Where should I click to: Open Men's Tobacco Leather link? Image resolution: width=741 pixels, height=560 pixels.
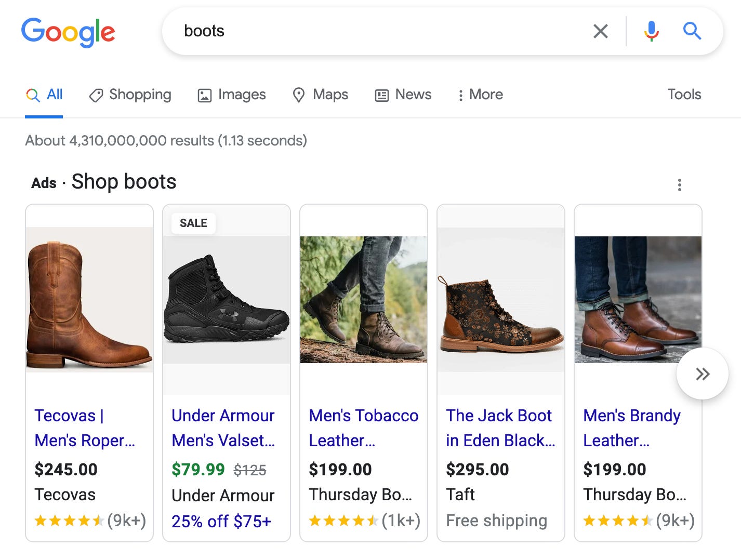pos(364,428)
